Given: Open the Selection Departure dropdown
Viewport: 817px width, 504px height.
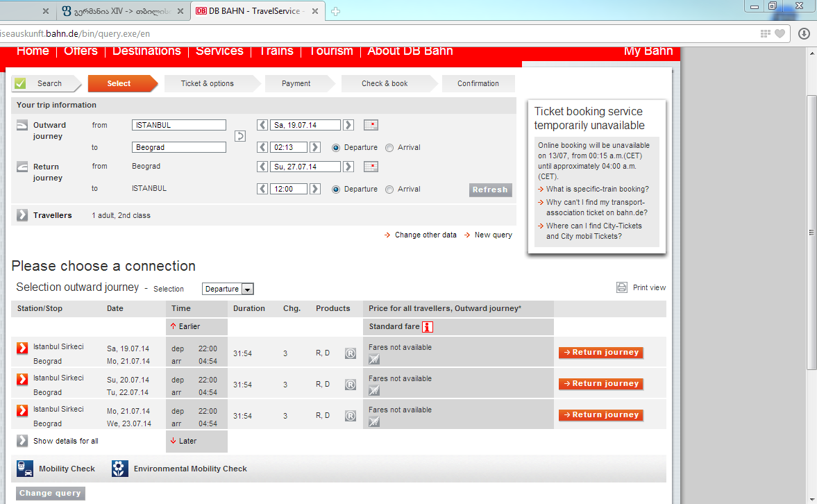Looking at the screenshot, I should (228, 289).
